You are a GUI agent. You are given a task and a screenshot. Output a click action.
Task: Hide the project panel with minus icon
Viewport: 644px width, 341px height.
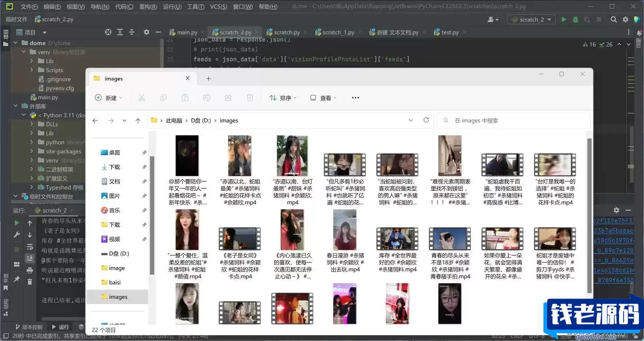158,32
